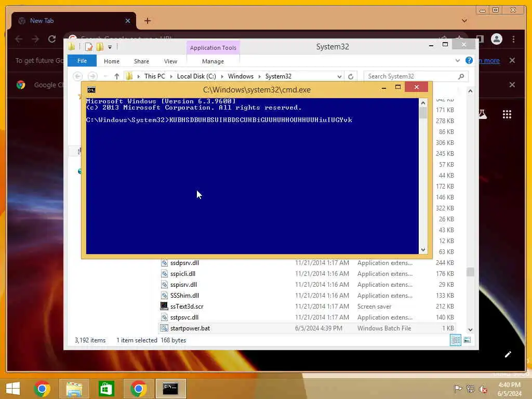Select the SSShim.dll file
The width and height of the screenshot is (532, 399).
coord(307,296)
